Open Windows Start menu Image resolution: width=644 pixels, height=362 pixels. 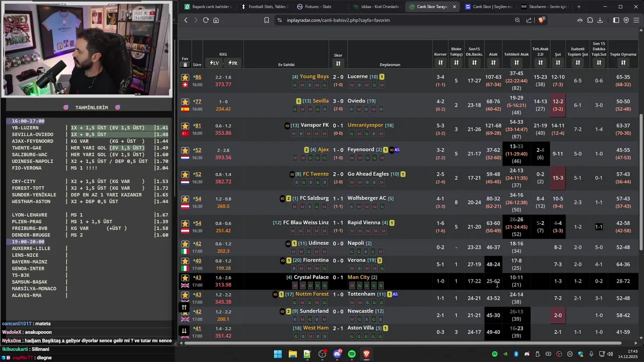coord(278,354)
